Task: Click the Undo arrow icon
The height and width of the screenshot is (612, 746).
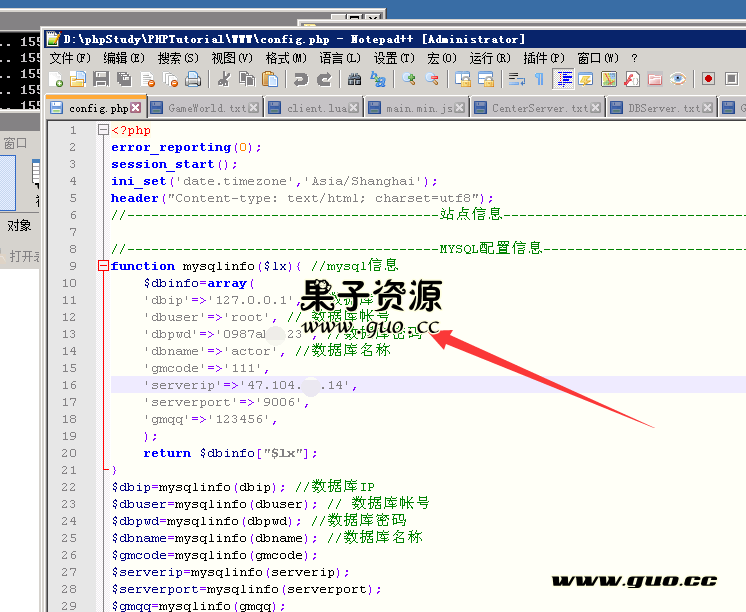Action: tap(301, 79)
